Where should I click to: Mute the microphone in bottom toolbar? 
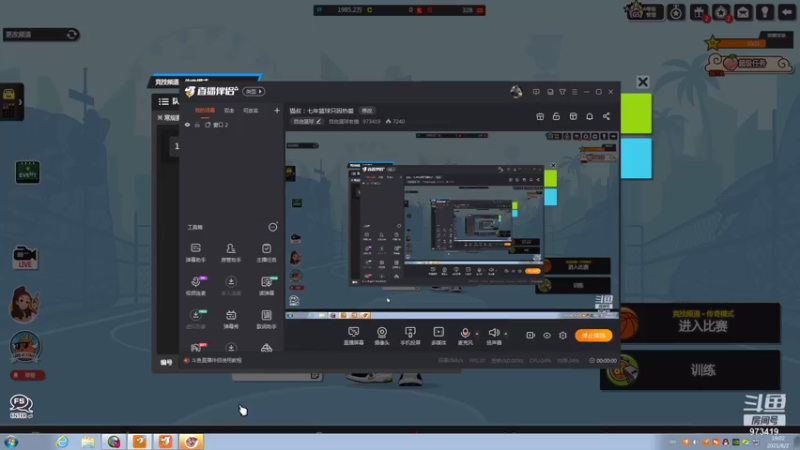(465, 336)
